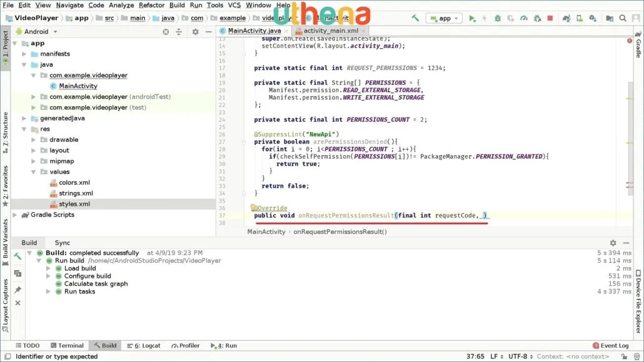The height and width of the screenshot is (362, 644).
Task: Click the onRequestPermissionsResult() editor breadcrumb
Action: [x=340, y=232]
